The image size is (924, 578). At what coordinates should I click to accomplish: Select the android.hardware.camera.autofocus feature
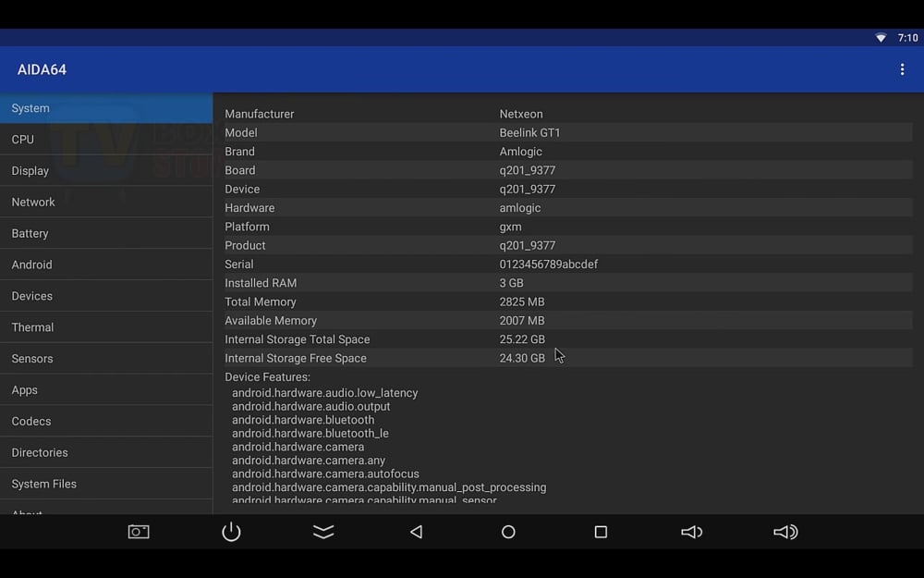point(325,474)
